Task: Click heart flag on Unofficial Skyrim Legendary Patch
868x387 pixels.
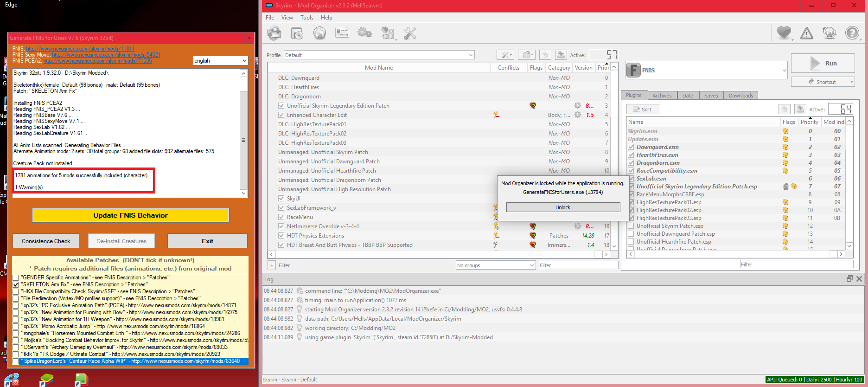Action: tap(533, 106)
